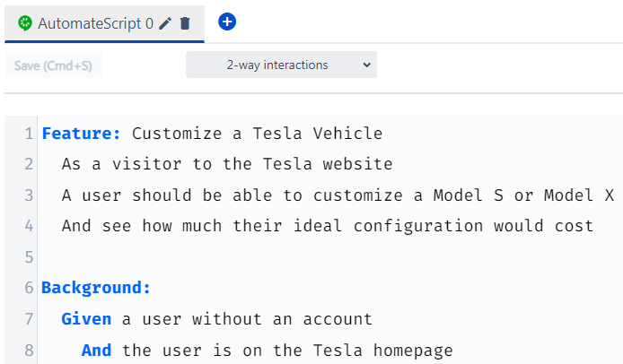Click the green cucumber icon on AutomateScript tab
The image size is (623, 364).
tap(25, 23)
